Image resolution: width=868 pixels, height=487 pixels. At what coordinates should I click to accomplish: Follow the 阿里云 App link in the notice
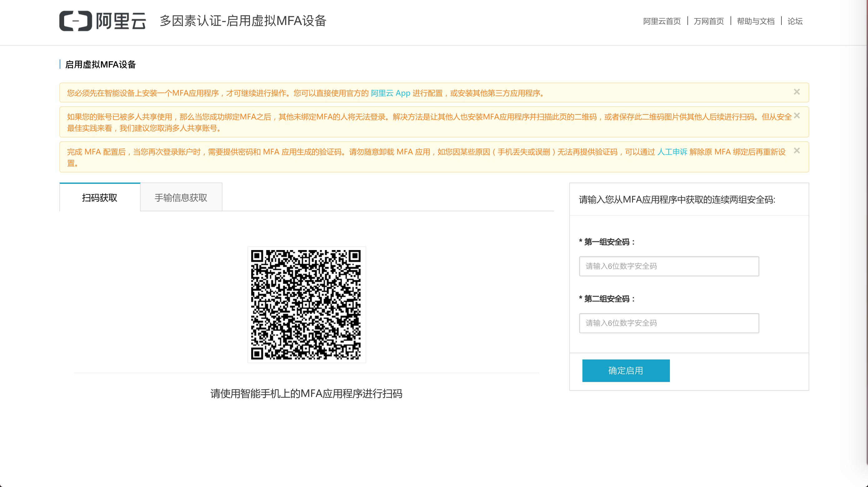tap(391, 93)
